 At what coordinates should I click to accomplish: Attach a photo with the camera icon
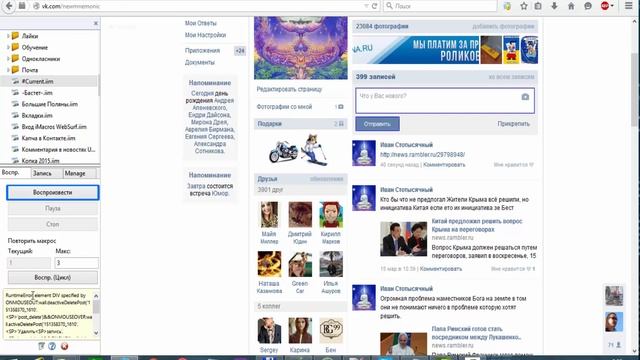point(525,97)
